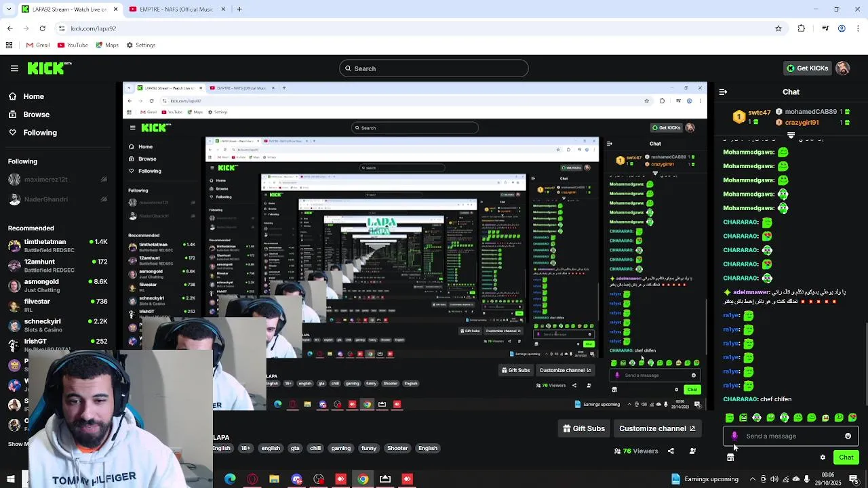
Task: Open the Chrome extensions puzzle icon
Action: tap(802, 28)
